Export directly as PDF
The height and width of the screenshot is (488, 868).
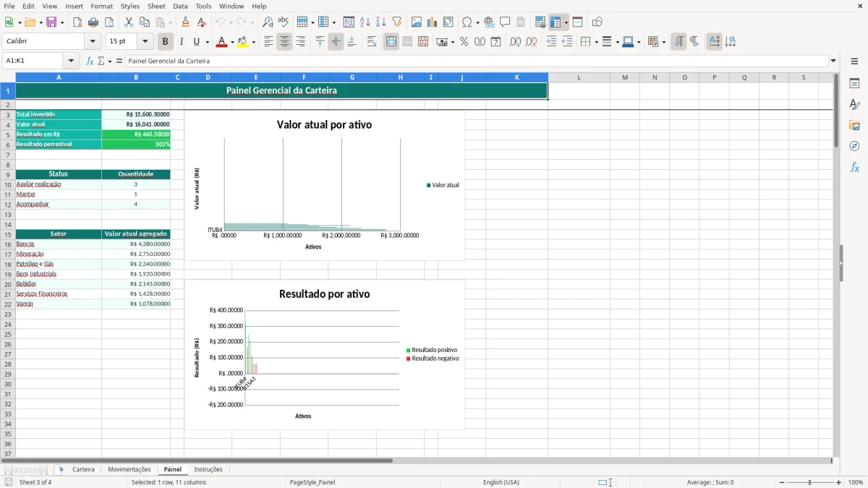77,22
